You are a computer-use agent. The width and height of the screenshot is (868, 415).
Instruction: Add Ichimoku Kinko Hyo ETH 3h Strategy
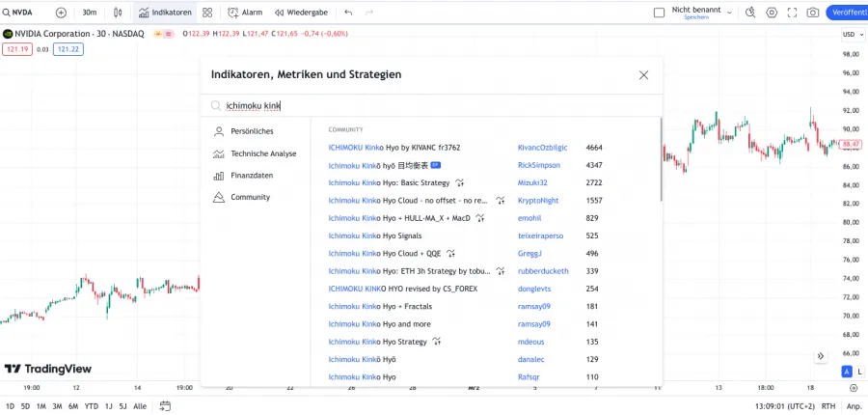pyautogui.click(x=409, y=271)
